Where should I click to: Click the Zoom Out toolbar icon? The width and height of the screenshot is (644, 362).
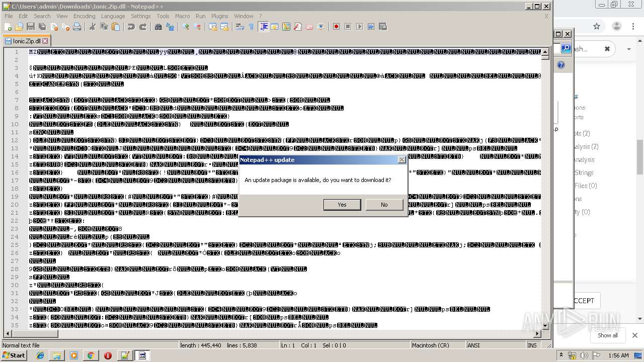tap(197, 27)
